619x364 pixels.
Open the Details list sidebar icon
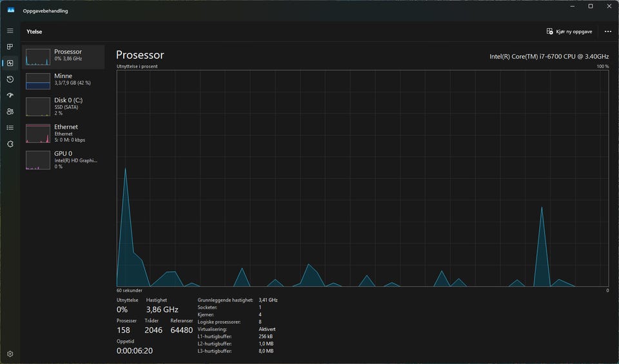[10, 128]
